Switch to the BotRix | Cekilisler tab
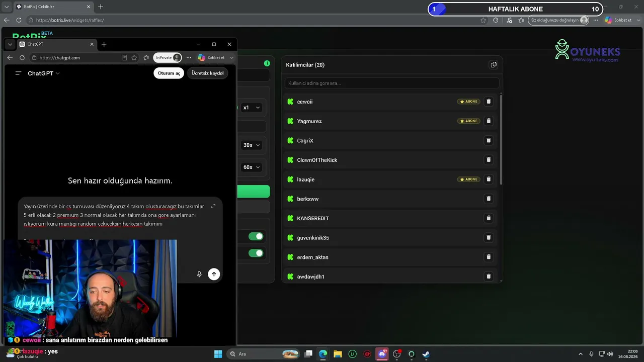This screenshot has height=362, width=644. pos(53,7)
